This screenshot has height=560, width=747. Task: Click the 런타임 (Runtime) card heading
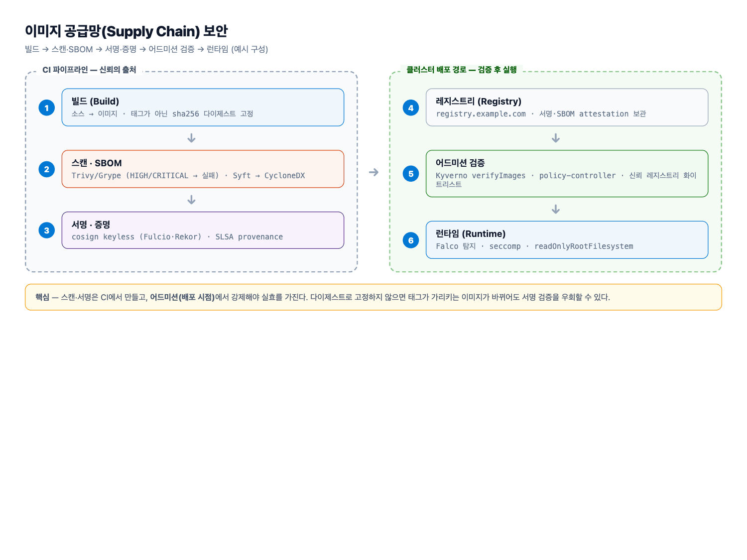click(471, 234)
